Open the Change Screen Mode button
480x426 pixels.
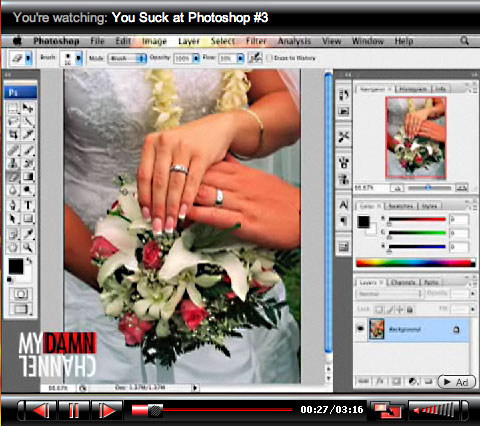point(21,309)
